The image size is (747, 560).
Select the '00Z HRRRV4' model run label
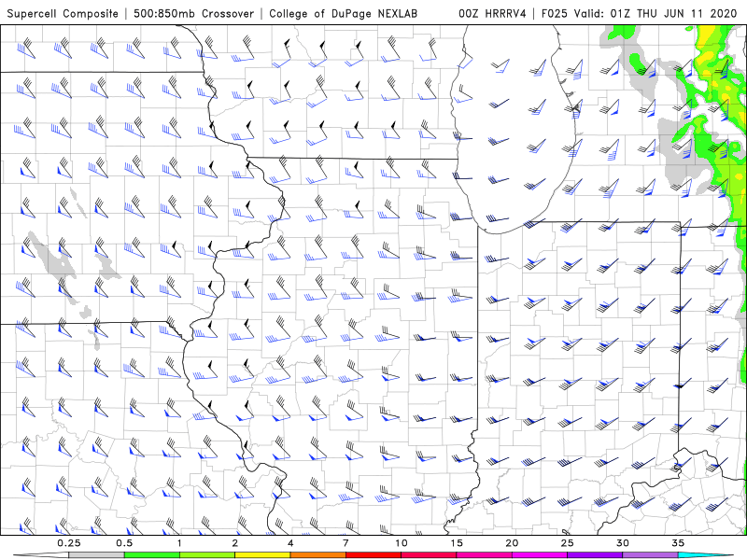492,13
